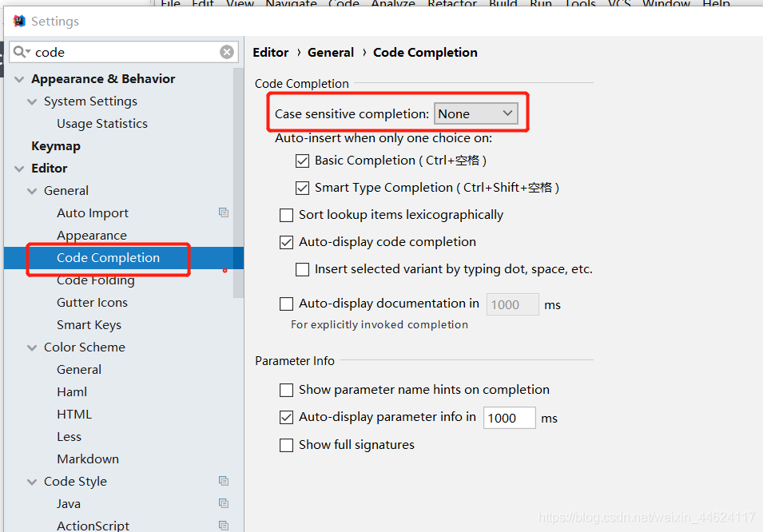
Task: Toggle Smart Type Completion checkbox
Action: [x=302, y=188]
